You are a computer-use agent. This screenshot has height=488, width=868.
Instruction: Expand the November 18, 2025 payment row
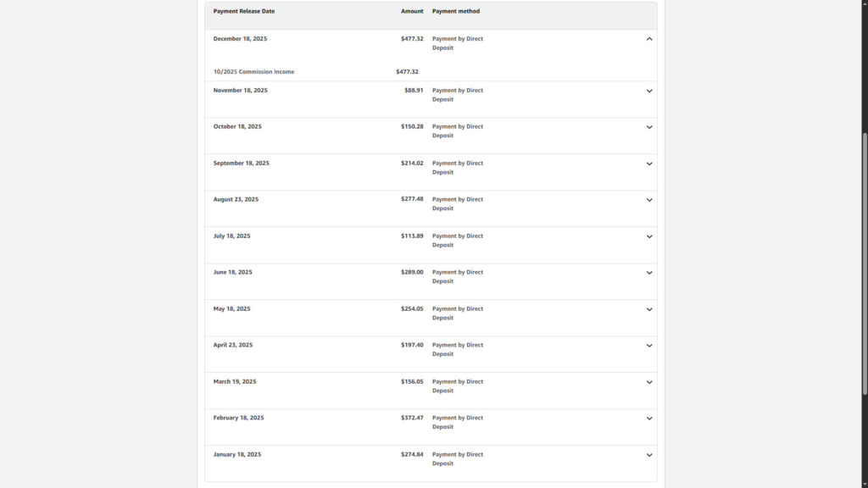pyautogui.click(x=649, y=91)
